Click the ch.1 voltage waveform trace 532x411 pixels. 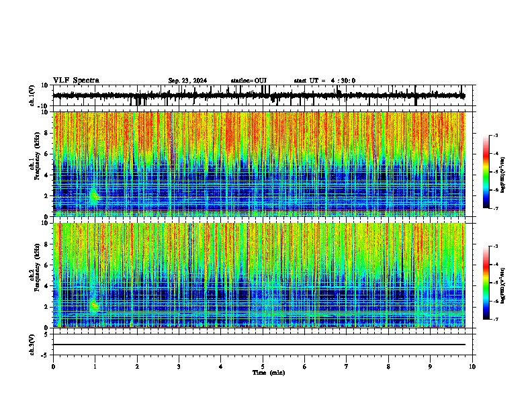click(x=259, y=95)
